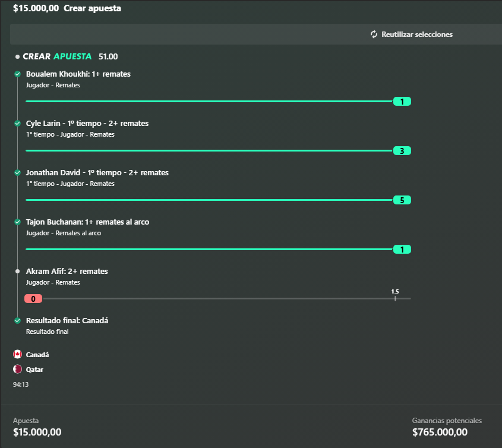Click the Qatar team name
This screenshot has width=502, height=448.
[x=34, y=370]
